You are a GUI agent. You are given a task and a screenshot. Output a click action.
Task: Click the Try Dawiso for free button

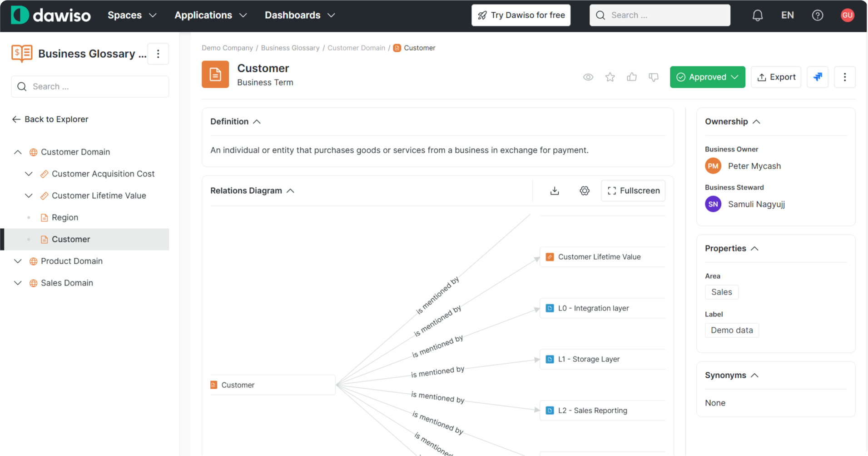pos(521,15)
